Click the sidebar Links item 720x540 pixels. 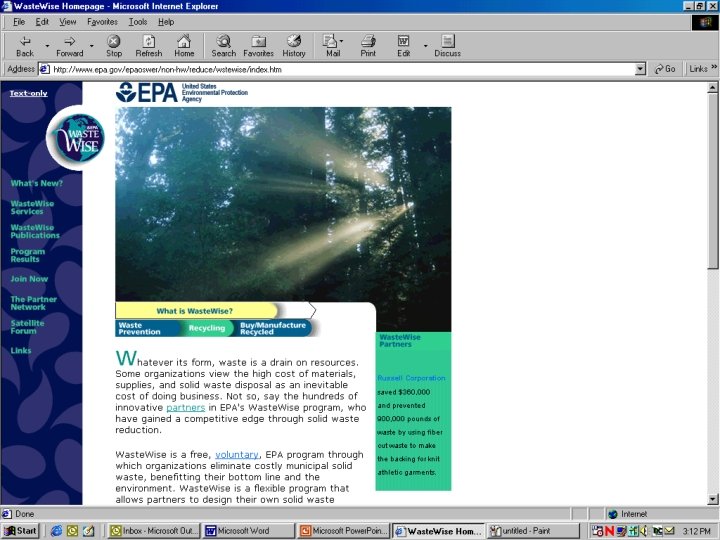(x=21, y=350)
